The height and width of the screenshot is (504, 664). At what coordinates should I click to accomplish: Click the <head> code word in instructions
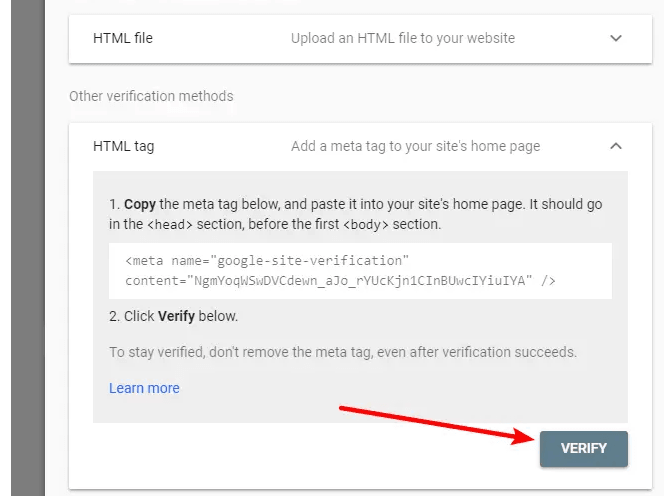(169, 224)
